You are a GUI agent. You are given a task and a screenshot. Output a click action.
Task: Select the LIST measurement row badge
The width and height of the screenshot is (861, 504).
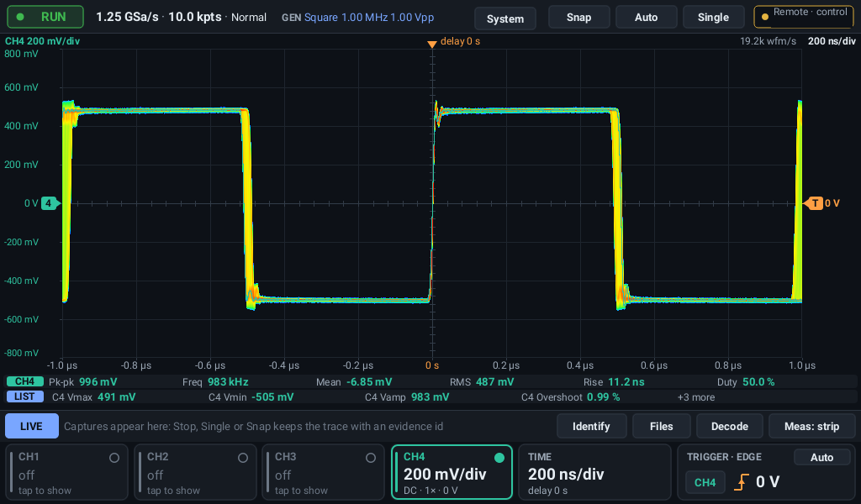pyautogui.click(x=24, y=396)
